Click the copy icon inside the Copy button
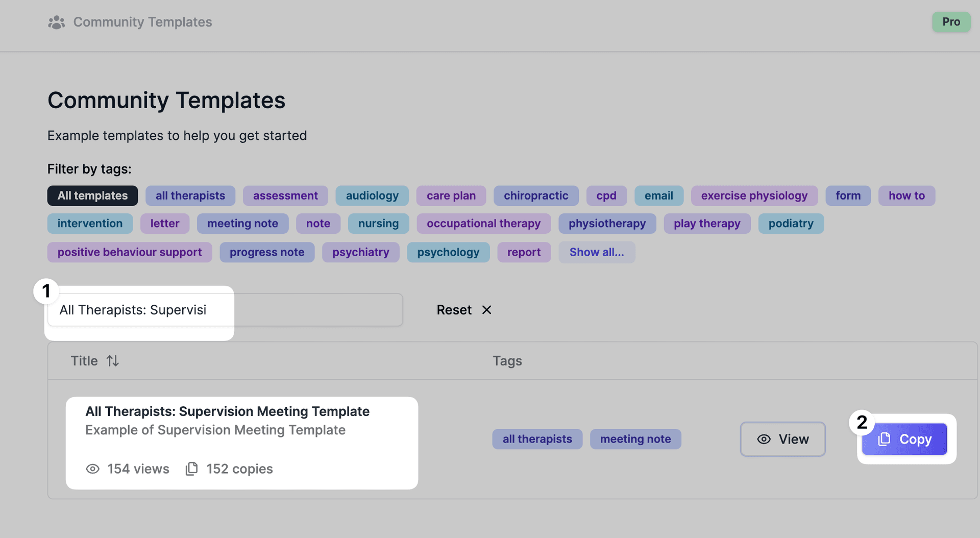The height and width of the screenshot is (538, 980). 885,439
